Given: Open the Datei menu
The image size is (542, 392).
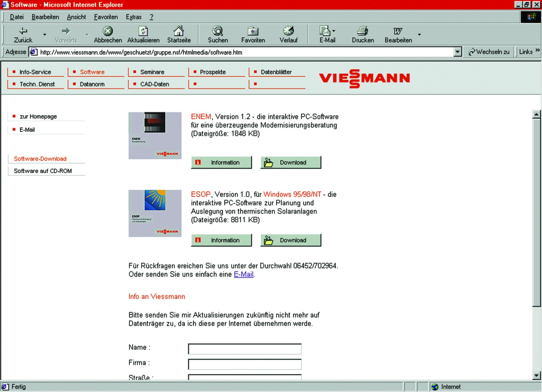Looking at the screenshot, I should 17,17.
